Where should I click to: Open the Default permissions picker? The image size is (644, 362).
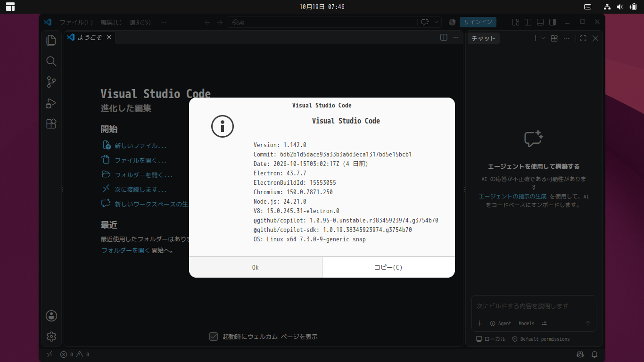click(541, 339)
